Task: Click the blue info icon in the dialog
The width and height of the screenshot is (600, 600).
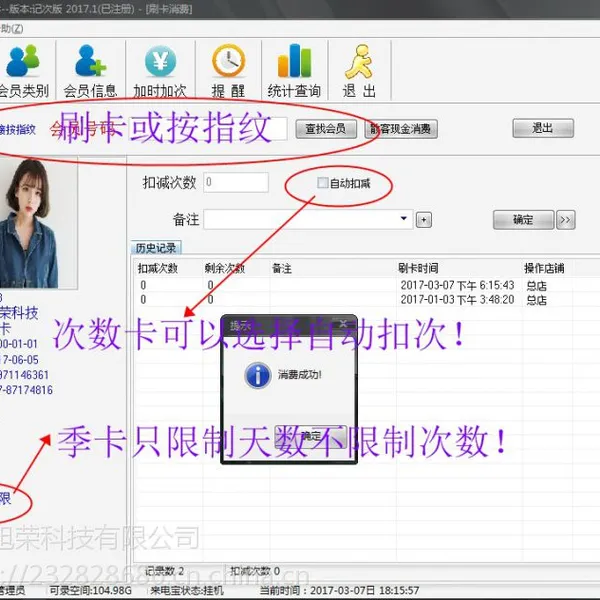Action: [258, 375]
